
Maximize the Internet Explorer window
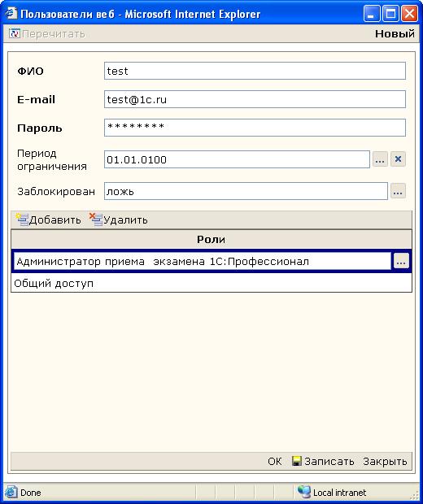(x=390, y=14)
